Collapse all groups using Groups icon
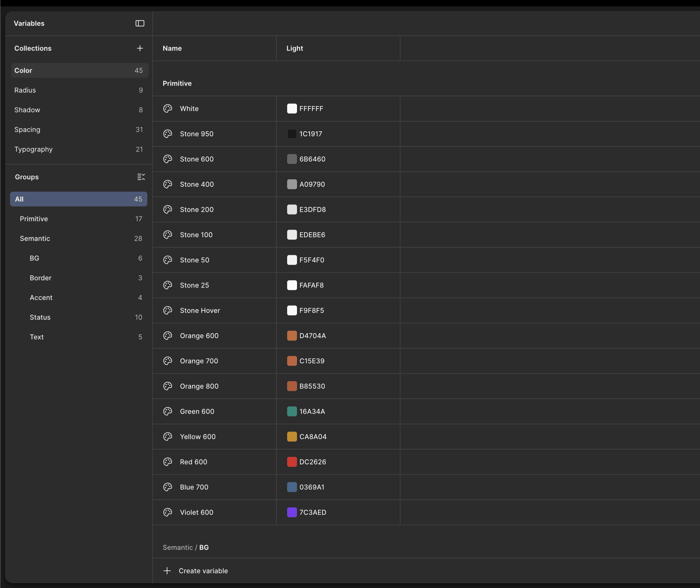 [141, 177]
